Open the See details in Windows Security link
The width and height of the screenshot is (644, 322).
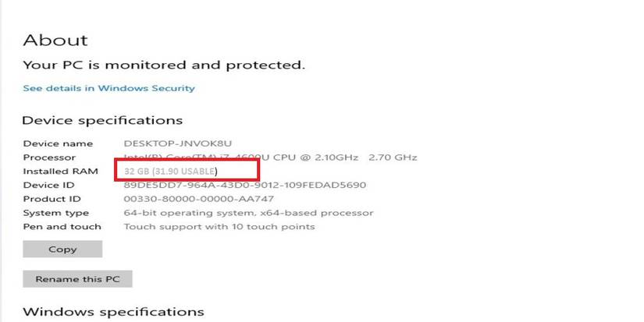click(109, 88)
